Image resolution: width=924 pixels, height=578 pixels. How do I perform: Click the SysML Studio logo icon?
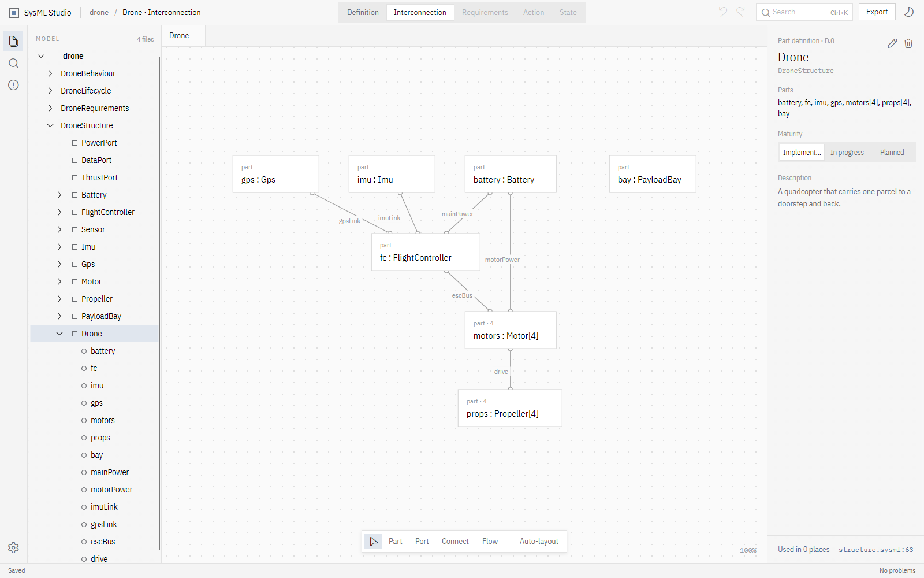pos(14,13)
